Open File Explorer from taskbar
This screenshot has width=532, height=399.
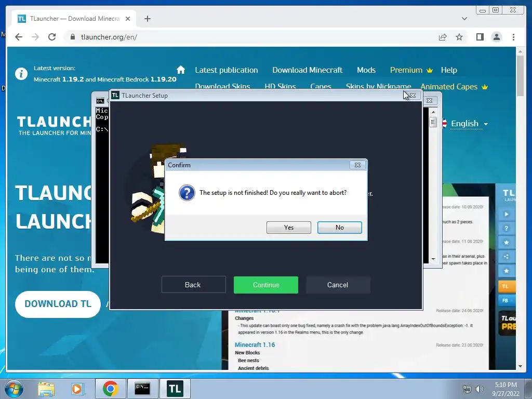(46, 389)
